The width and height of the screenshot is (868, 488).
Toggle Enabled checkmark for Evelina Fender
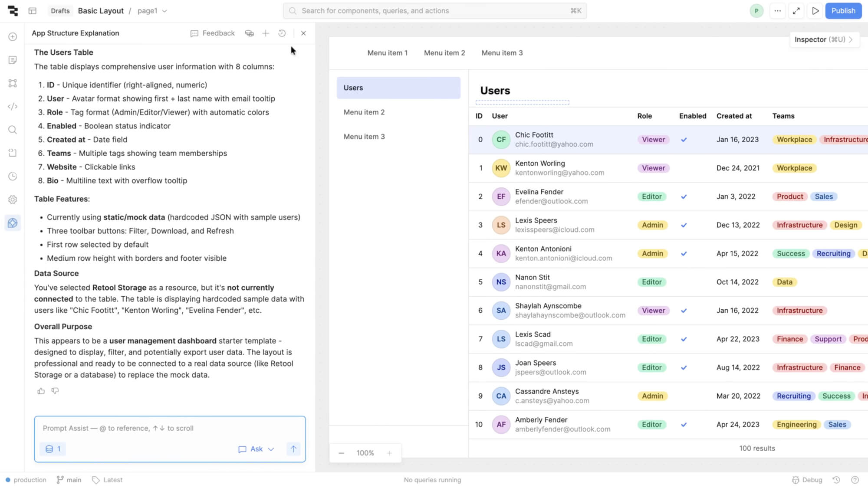coord(684,197)
